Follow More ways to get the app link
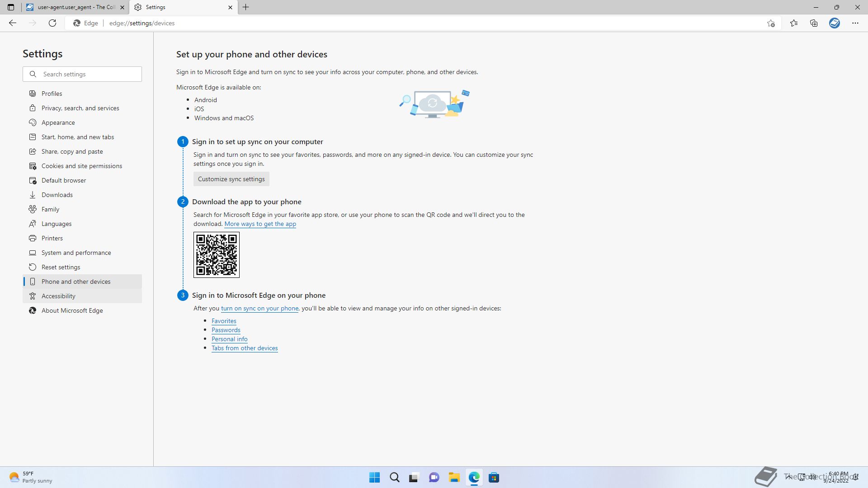 tap(260, 224)
